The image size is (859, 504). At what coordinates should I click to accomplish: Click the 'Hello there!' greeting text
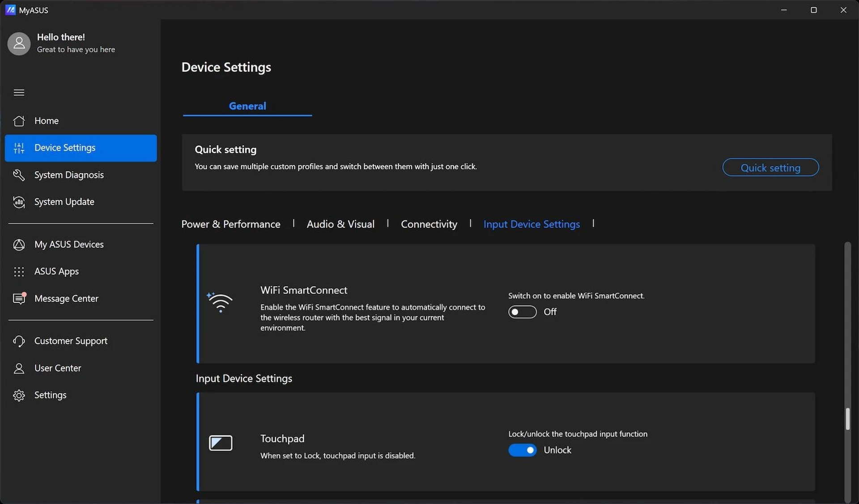coord(61,37)
